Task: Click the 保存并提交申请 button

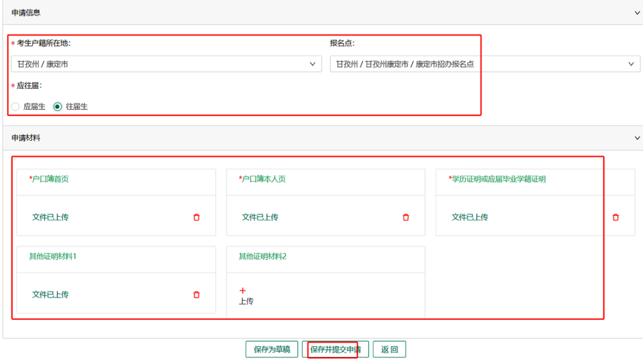Action: coord(335,350)
